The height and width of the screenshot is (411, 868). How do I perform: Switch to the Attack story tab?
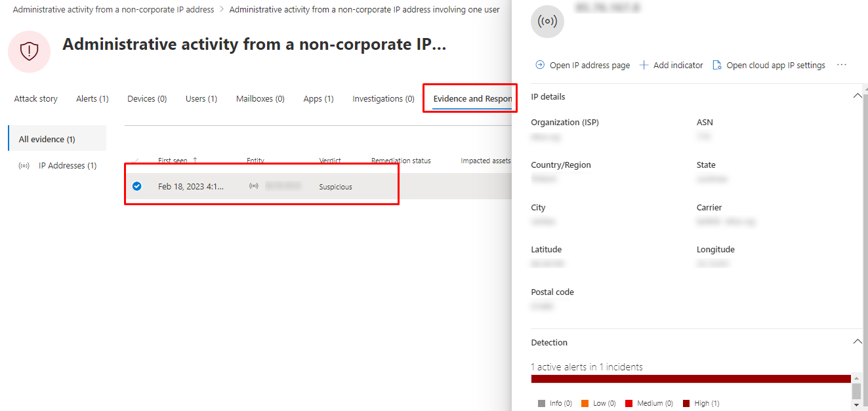point(36,99)
